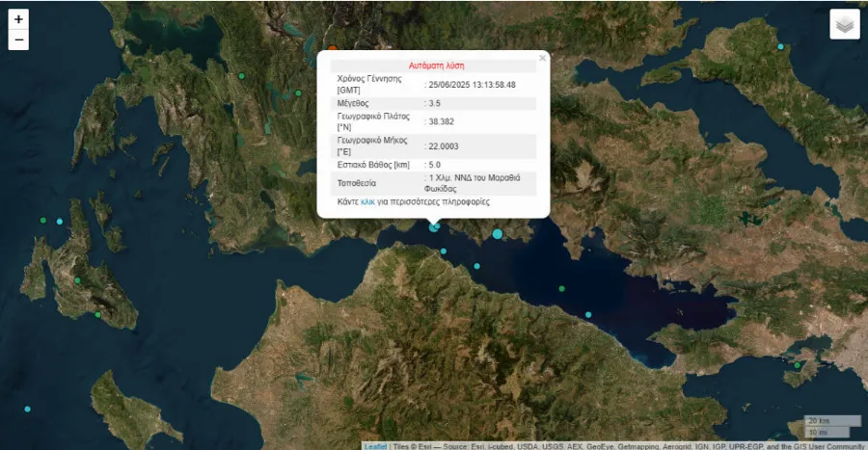This screenshot has width=868, height=450.
Task: Zoom in on the map
Action: click(x=18, y=19)
